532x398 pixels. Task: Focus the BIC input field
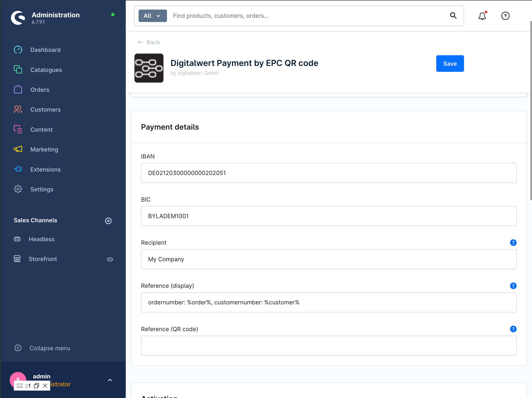pos(329,216)
